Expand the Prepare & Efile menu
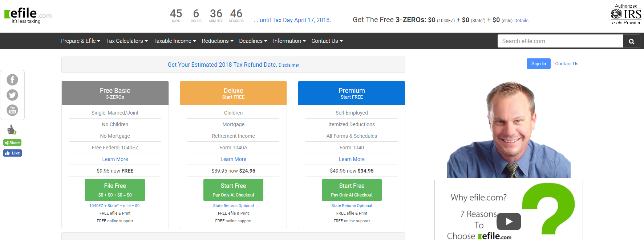644x240 pixels. point(81,41)
